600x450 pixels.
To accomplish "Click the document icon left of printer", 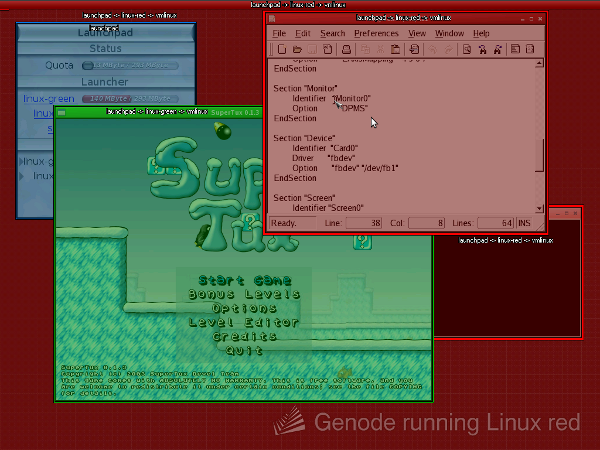I will coord(328,49).
